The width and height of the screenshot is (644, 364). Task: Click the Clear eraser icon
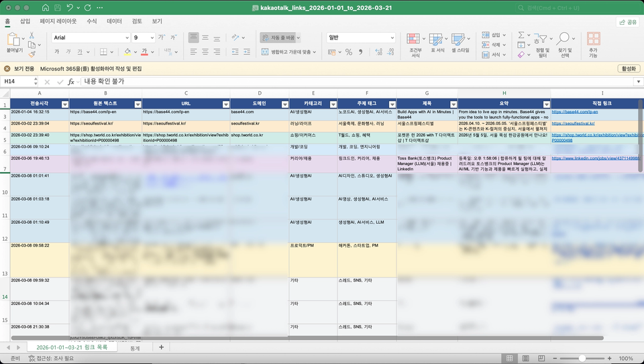click(521, 54)
